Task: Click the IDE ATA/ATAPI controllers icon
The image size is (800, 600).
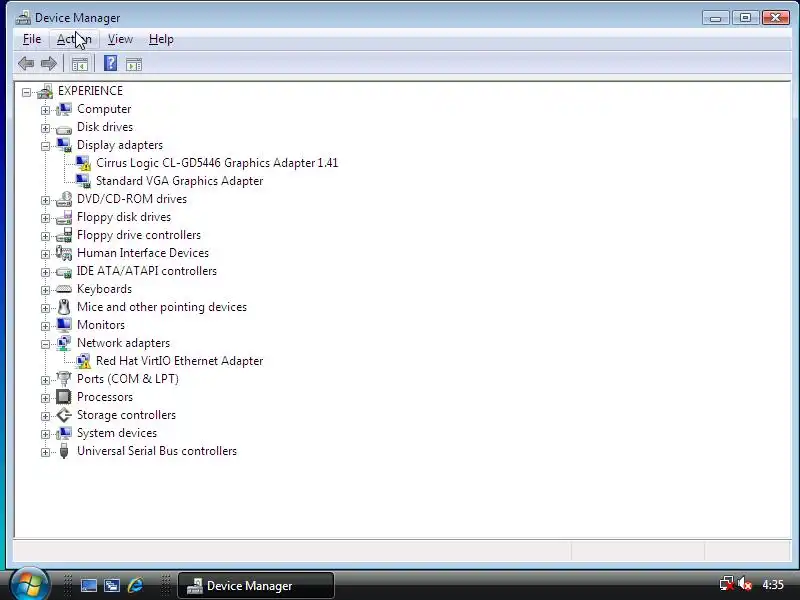Action: [64, 272]
